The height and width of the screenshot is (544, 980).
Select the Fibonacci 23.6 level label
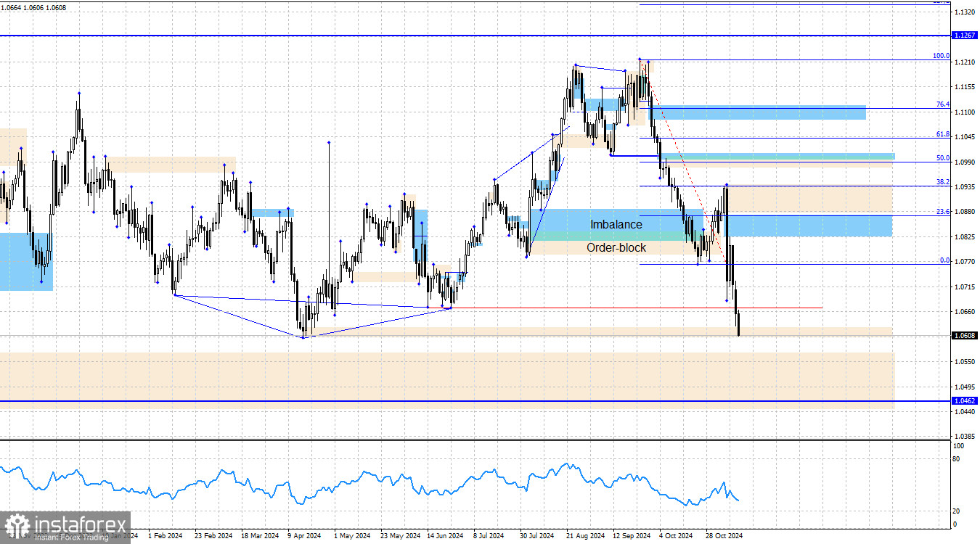pyautogui.click(x=942, y=212)
